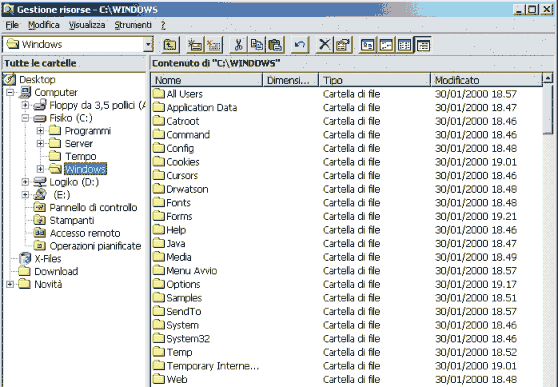Undo last action with toolbar arrow icon
558x387 pixels.
300,45
